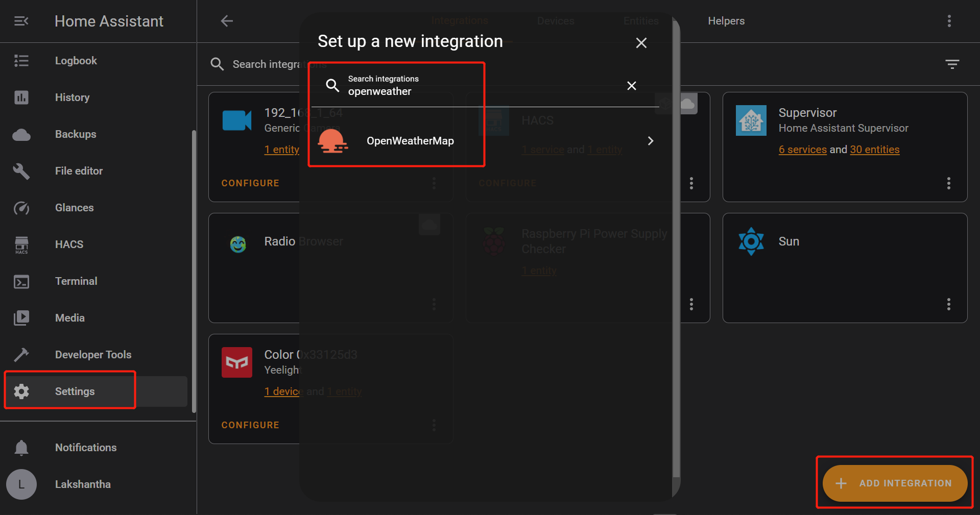This screenshot has width=980, height=515.
Task: Open the top-right overflow menu
Action: (x=949, y=21)
